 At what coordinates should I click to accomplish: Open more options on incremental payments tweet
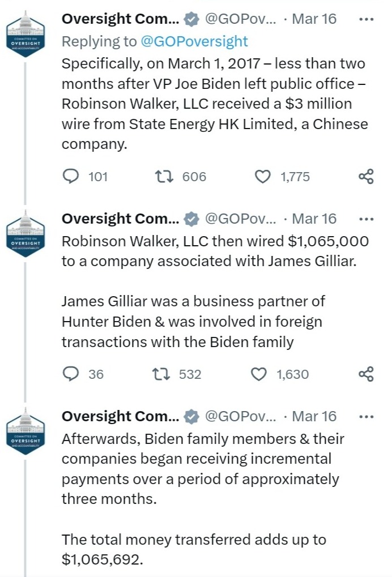[367, 416]
